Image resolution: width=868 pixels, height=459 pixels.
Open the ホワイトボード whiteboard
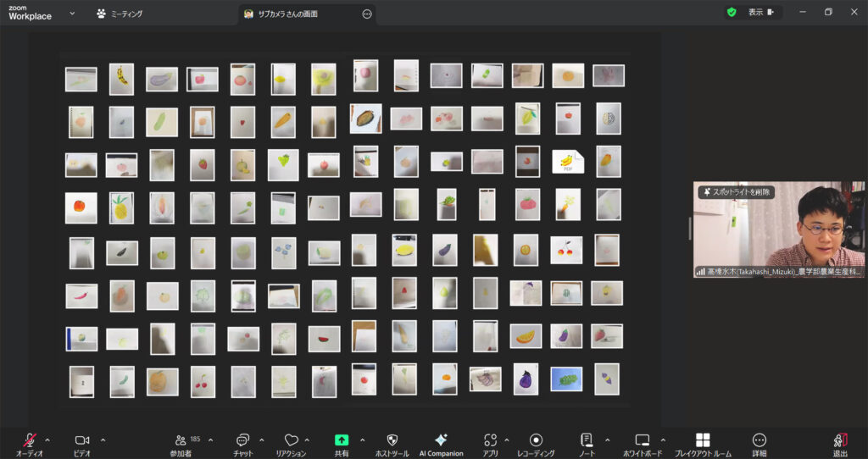[x=642, y=440]
